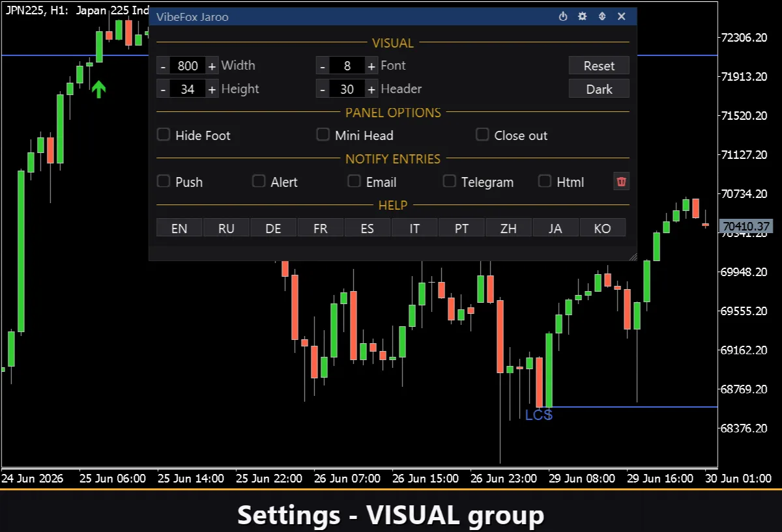782x532 pixels.
Task: Enable the Hide Foot checkbox
Action: tap(164, 135)
